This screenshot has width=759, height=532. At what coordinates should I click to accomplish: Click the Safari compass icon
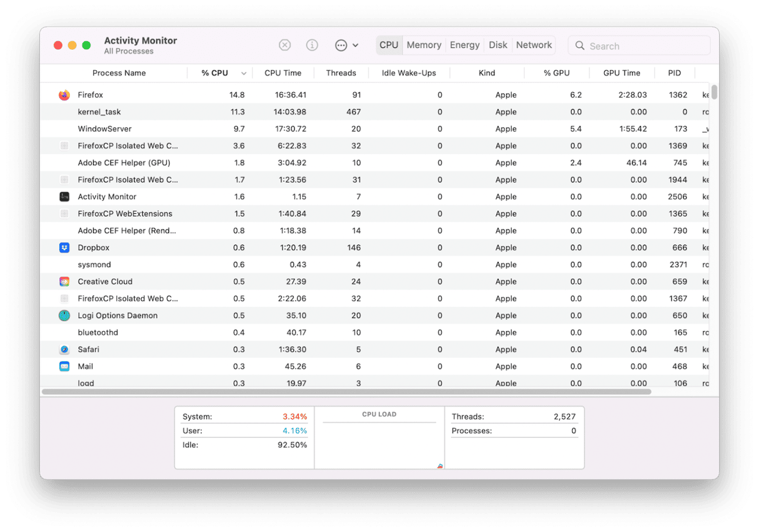[64, 349]
